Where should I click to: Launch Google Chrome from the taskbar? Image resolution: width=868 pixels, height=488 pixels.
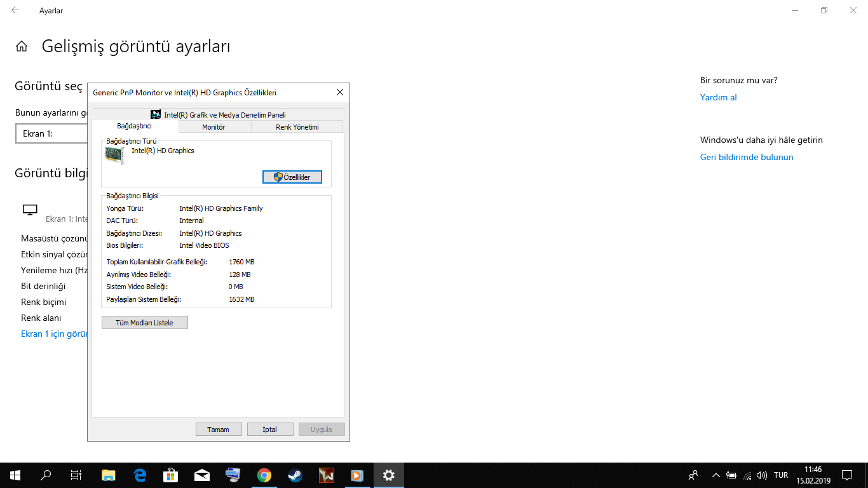pyautogui.click(x=264, y=475)
